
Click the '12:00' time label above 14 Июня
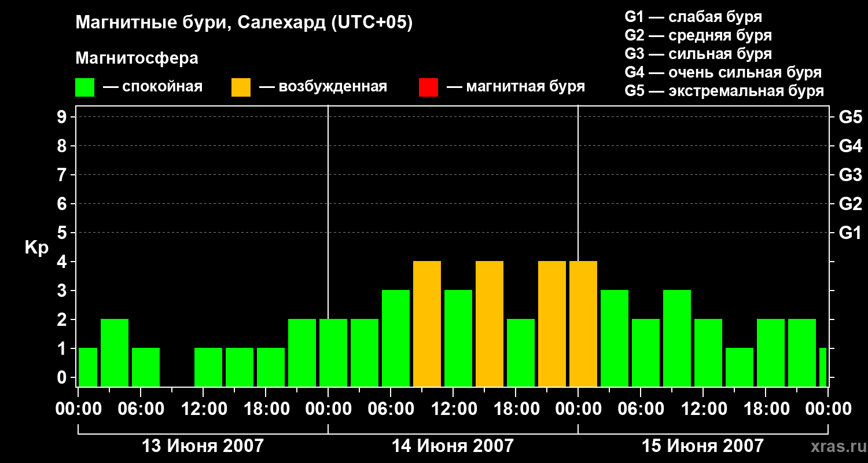point(453,409)
